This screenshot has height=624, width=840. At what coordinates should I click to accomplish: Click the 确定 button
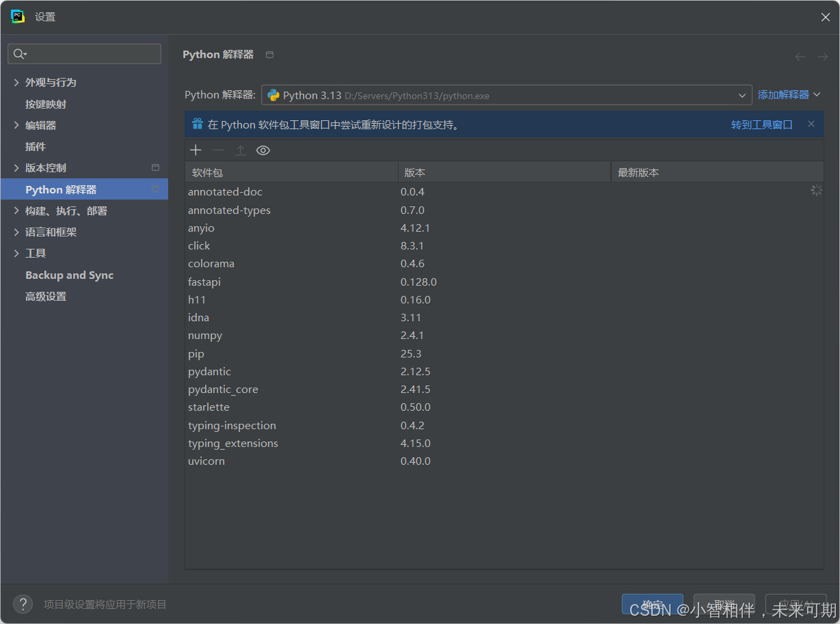pyautogui.click(x=652, y=604)
